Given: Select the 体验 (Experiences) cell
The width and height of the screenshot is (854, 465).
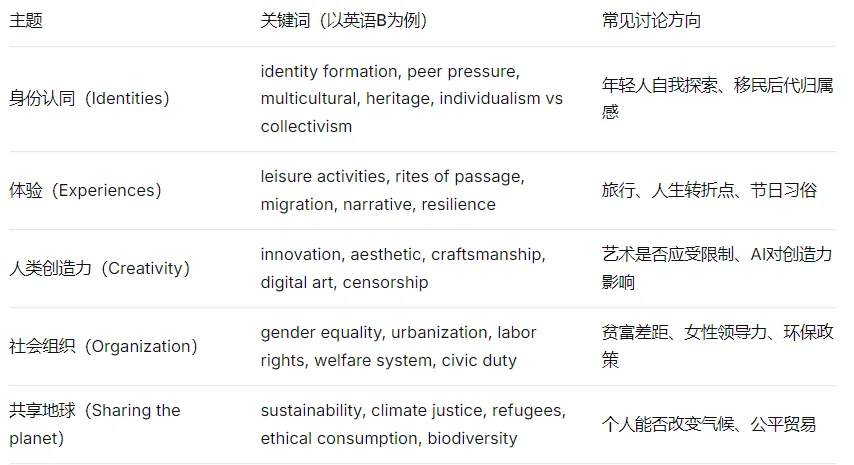Looking at the screenshot, I should pos(86,191).
